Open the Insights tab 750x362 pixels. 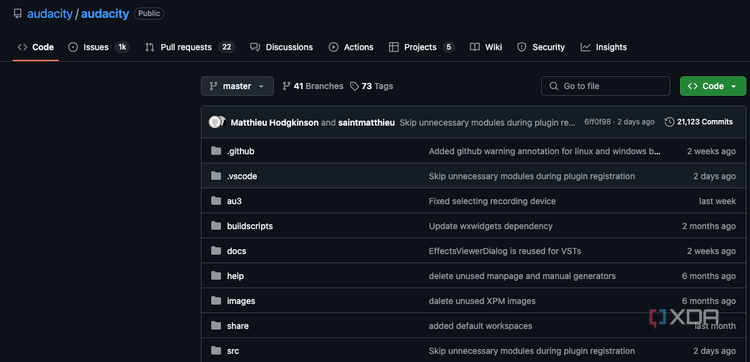(604, 47)
